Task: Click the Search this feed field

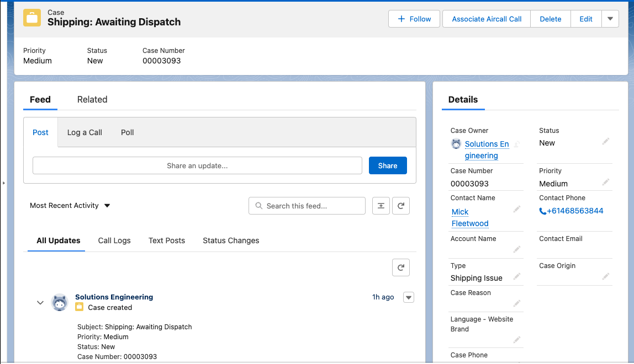Action: [x=307, y=206]
